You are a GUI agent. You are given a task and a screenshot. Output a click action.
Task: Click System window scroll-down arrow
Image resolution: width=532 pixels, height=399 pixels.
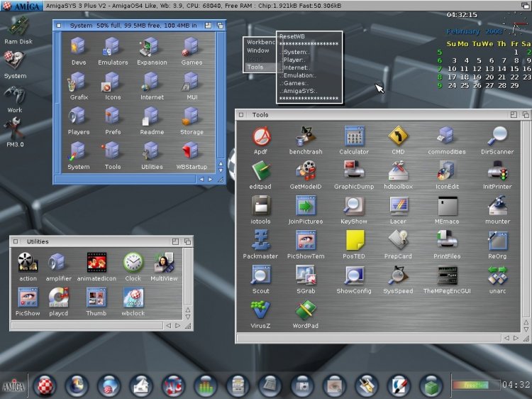coord(221,170)
